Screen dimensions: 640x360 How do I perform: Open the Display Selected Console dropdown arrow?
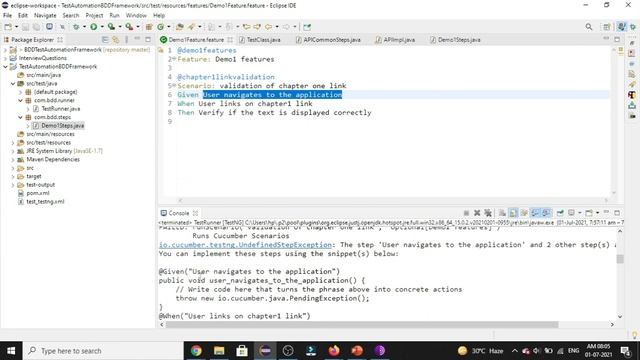(x=580, y=213)
